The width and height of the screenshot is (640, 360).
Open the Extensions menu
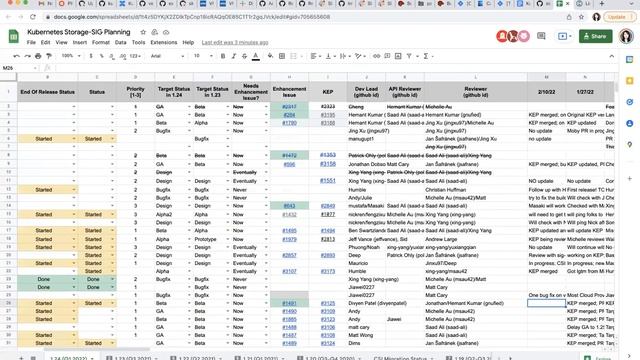164,42
